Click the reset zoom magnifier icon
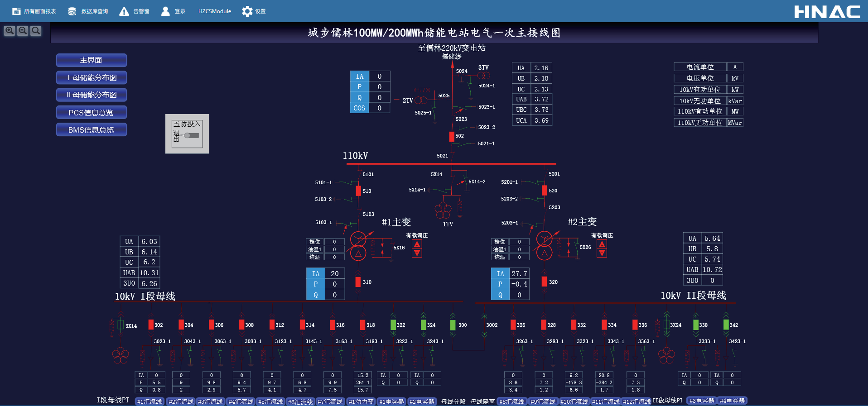Image resolution: width=868 pixels, height=406 pixels. point(36,30)
